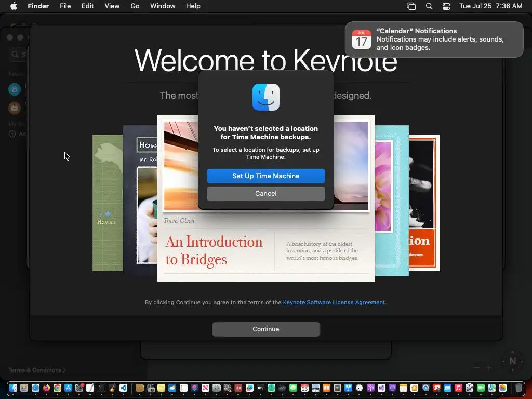Image resolution: width=532 pixels, height=399 pixels.
Task: Open Stickies from the Dock
Action: (x=161, y=388)
